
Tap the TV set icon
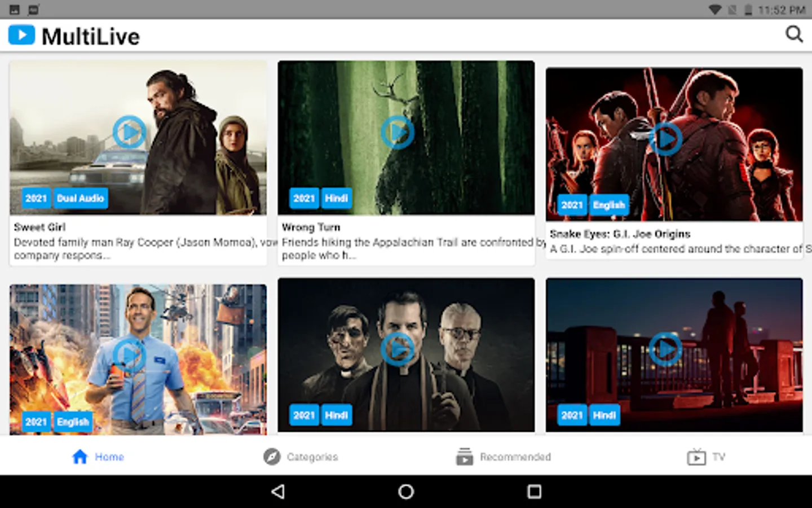click(696, 457)
